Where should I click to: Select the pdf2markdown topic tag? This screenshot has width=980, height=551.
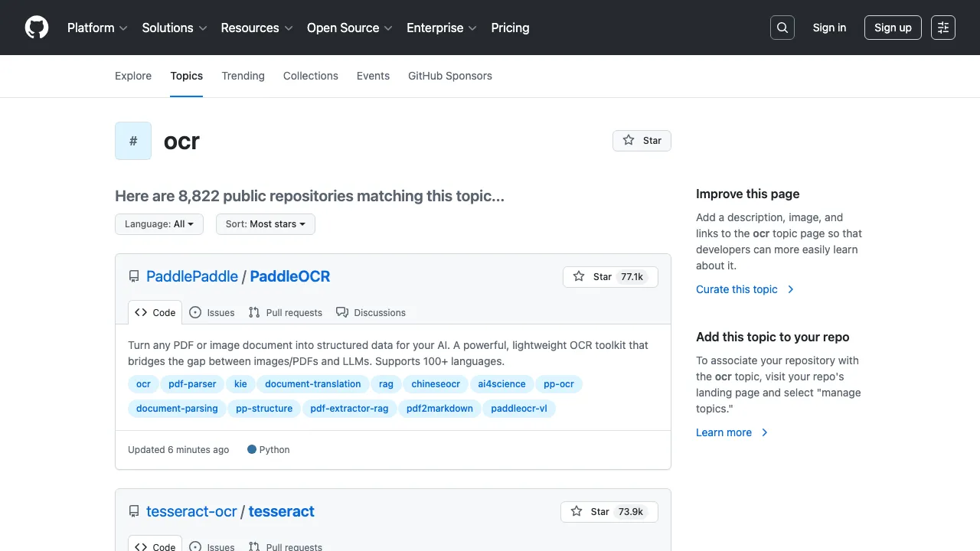(x=439, y=409)
